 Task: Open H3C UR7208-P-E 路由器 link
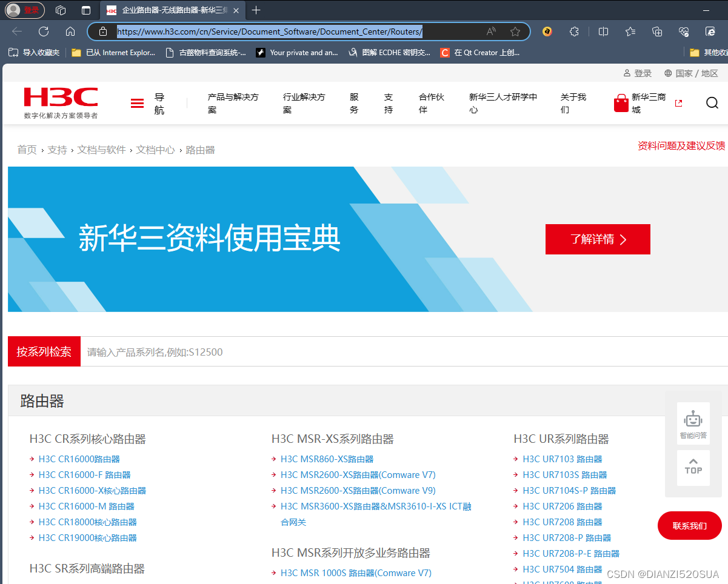pyautogui.click(x=571, y=554)
